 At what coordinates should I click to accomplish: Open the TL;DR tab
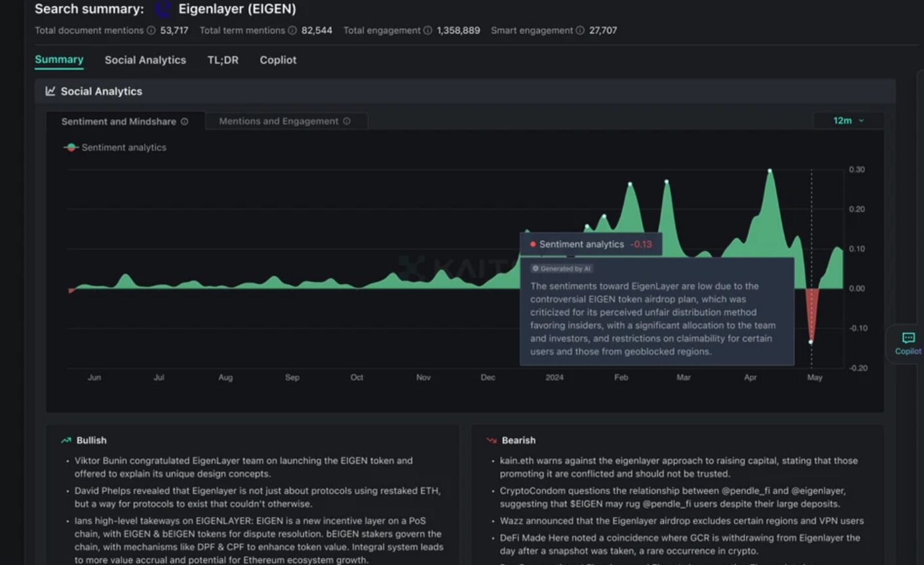point(223,60)
